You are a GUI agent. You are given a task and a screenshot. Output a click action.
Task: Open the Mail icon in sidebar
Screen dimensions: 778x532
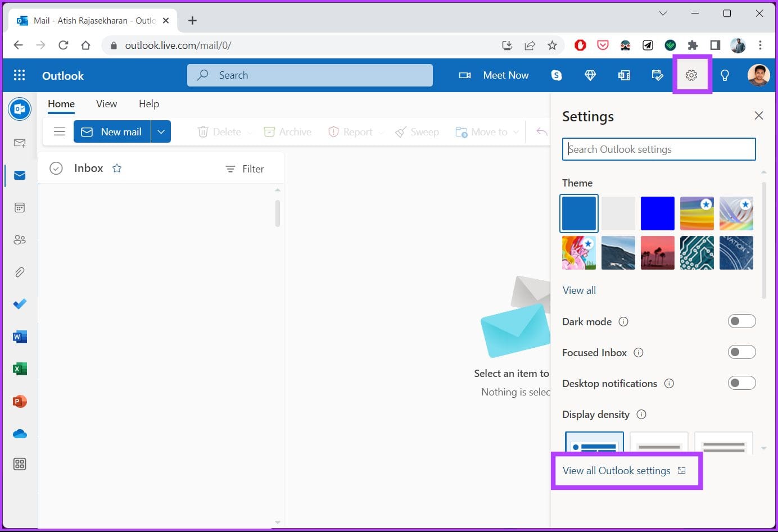coord(20,175)
